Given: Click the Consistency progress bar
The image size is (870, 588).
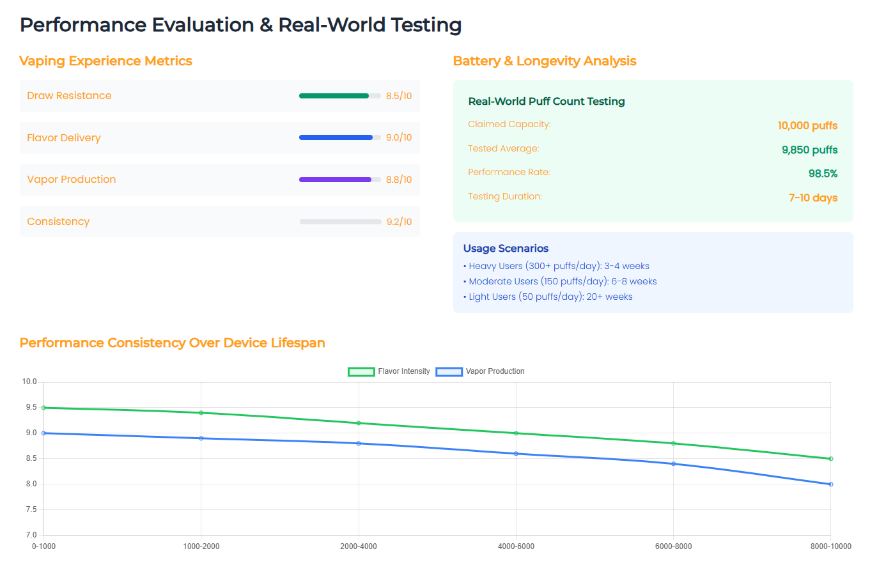Looking at the screenshot, I should pos(340,222).
